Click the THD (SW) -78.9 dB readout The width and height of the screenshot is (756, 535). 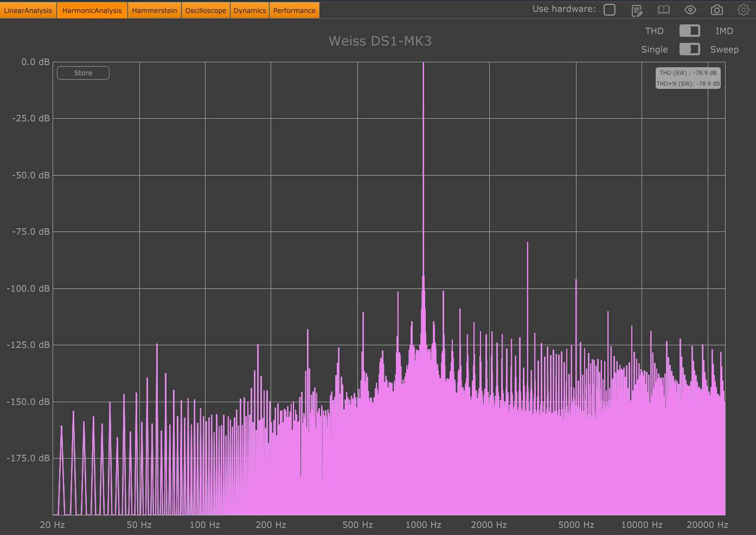688,73
